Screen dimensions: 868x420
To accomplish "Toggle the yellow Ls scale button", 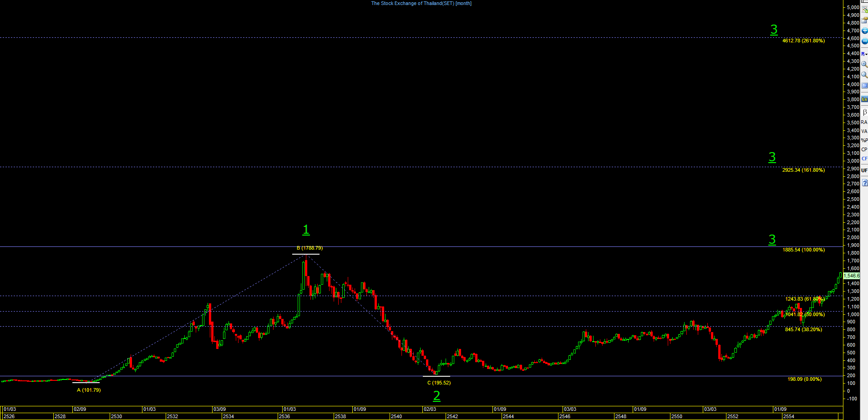I will (x=864, y=99).
